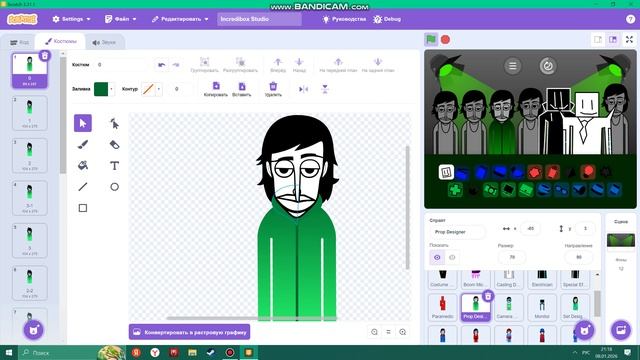The image size is (640, 360).
Task: Zoom out of the costume canvas
Action: click(374, 332)
